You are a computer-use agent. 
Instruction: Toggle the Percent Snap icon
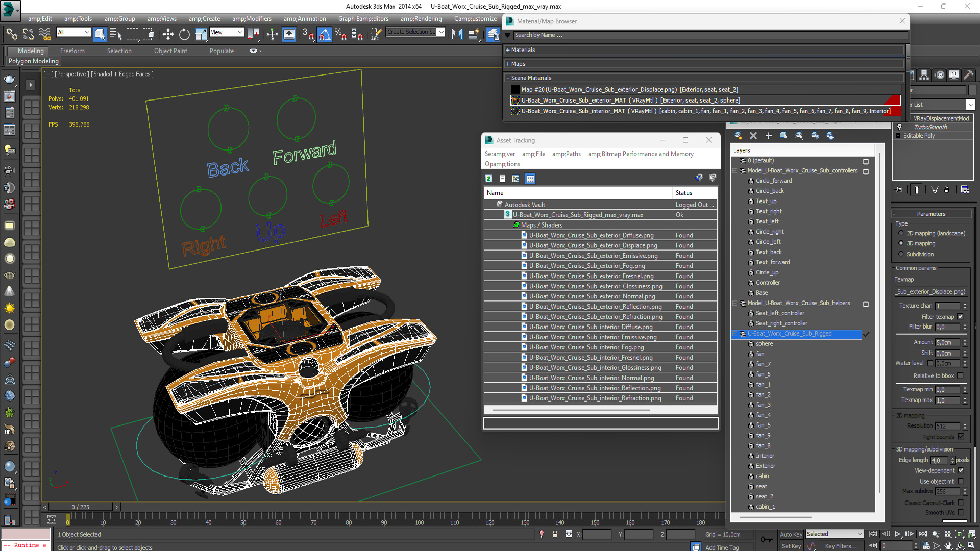(x=340, y=34)
